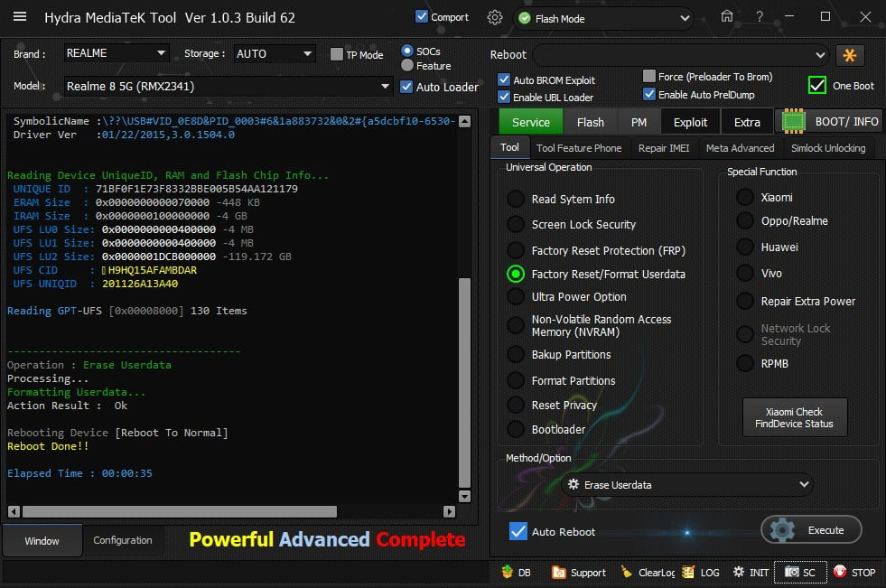Open the DB database icon
The height and width of the screenshot is (588, 886).
[x=515, y=572]
